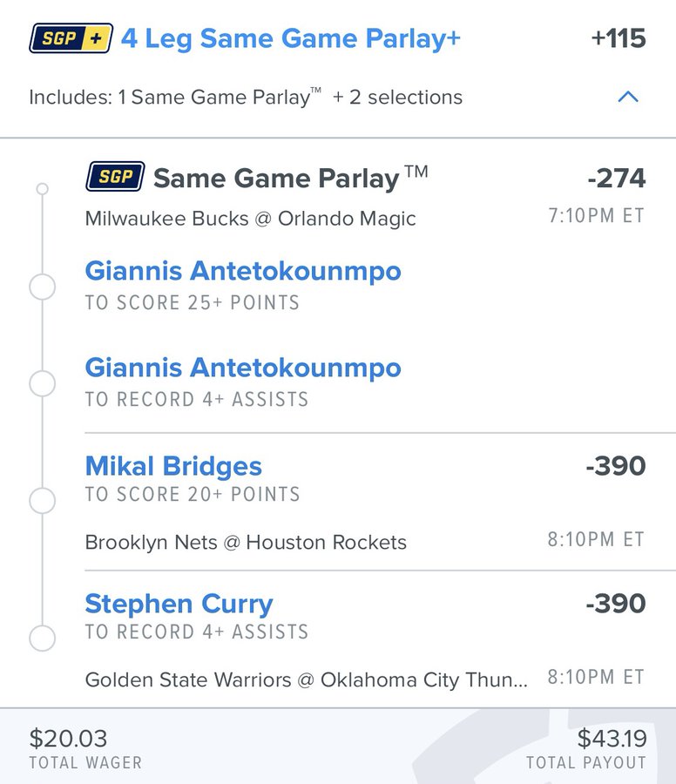Click the -274 Same Game Parlay odds
This screenshot has height=784, width=676.
(x=616, y=179)
